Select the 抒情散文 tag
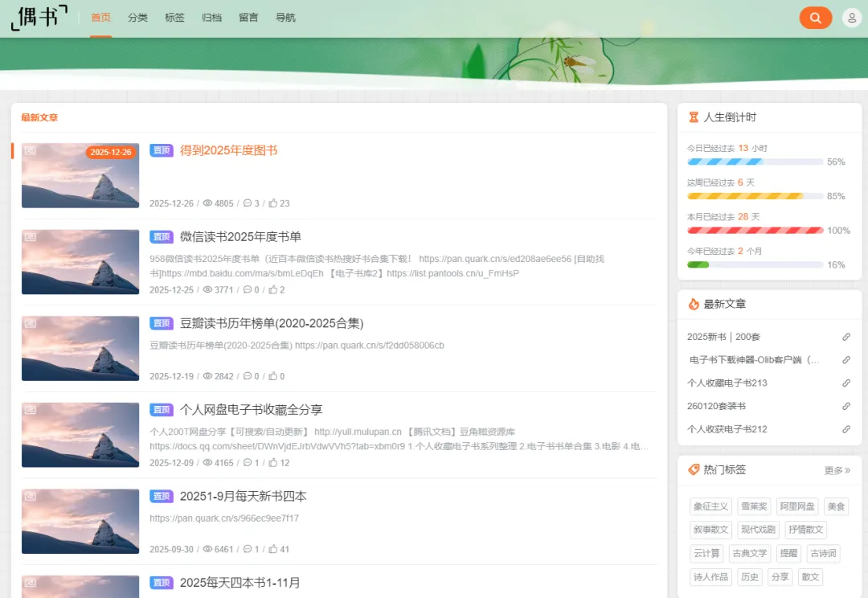Image resolution: width=868 pixels, height=598 pixels. point(806,530)
